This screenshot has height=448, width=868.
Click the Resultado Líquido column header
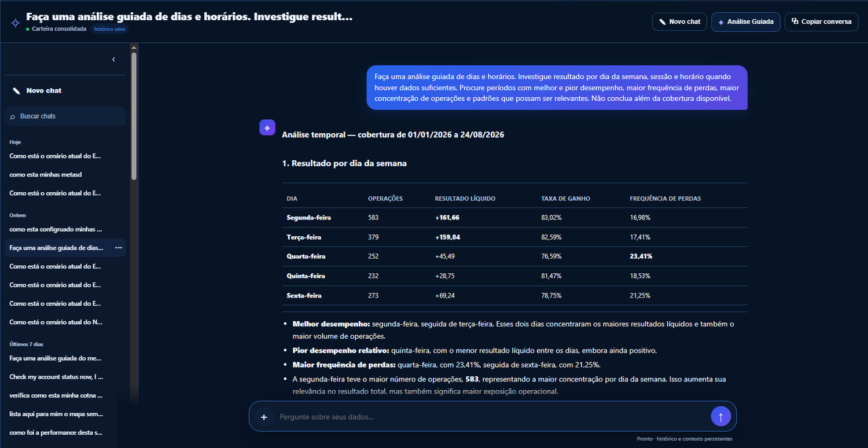point(465,199)
